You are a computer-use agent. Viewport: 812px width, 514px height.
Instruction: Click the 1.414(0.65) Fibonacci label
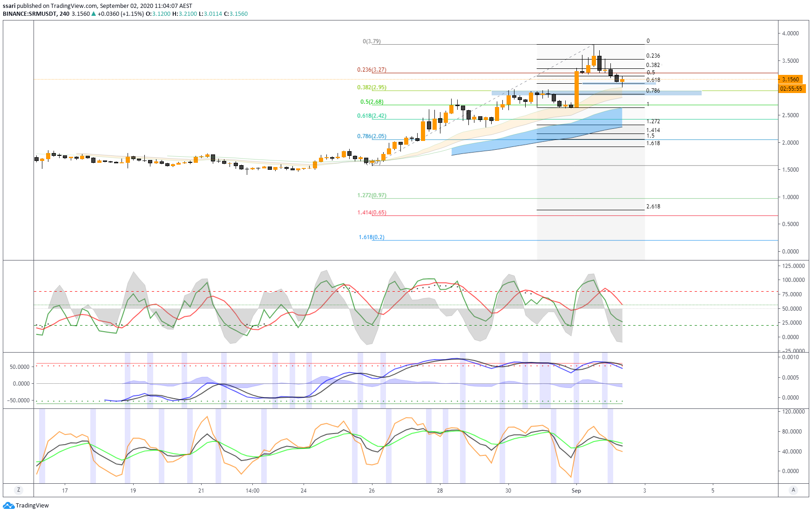[x=372, y=213]
